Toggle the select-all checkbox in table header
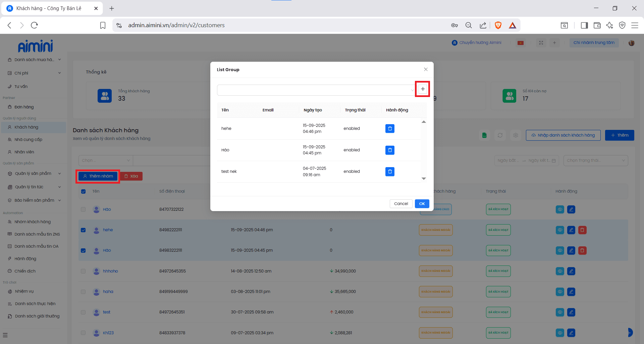Screen dimensions: 644x344 [83, 191]
